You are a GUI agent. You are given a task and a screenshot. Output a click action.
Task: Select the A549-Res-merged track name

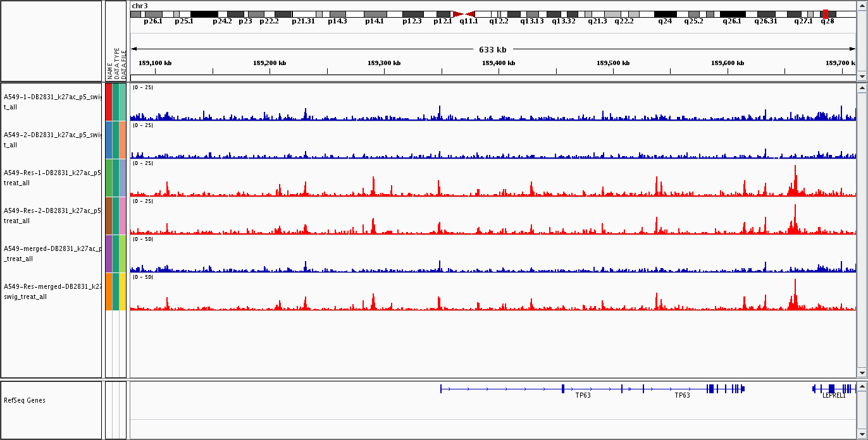tap(52, 291)
